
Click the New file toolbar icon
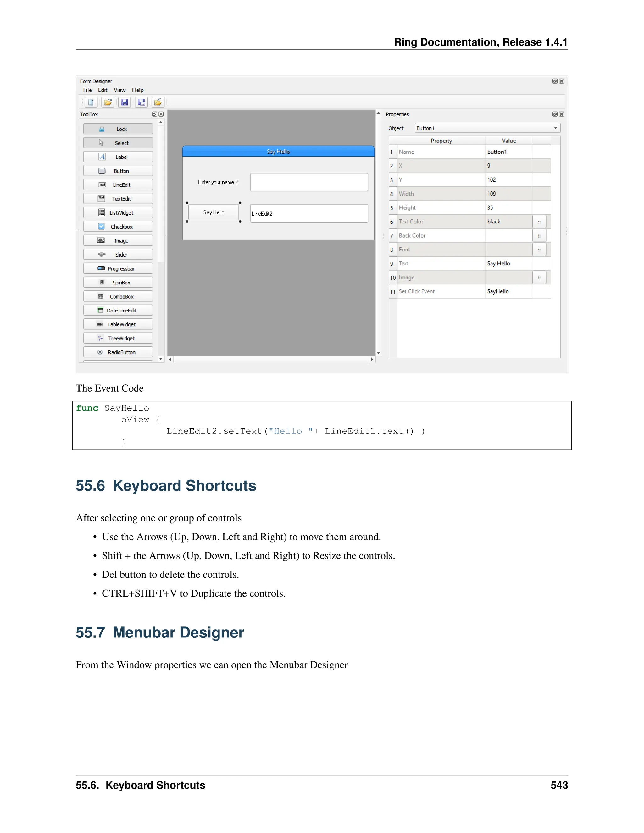tap(91, 102)
